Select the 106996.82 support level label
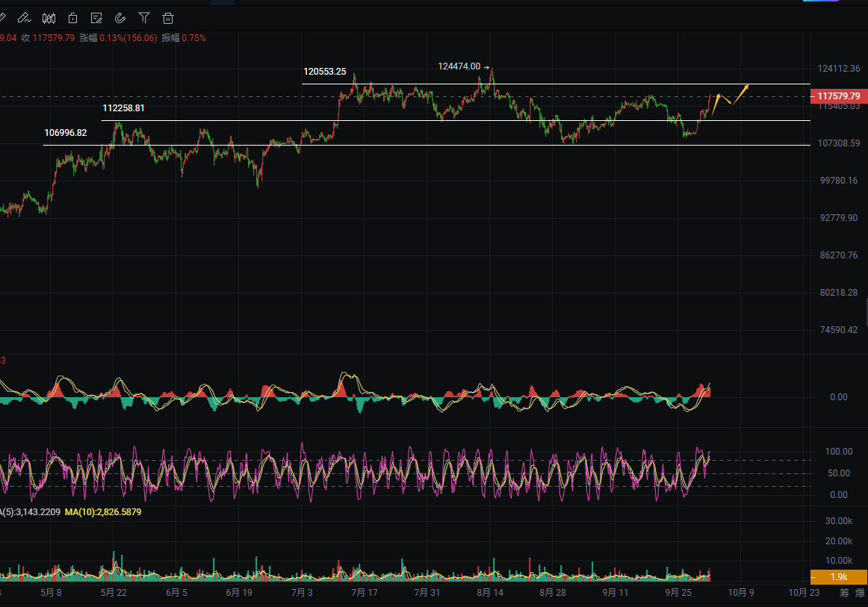The width and height of the screenshot is (868, 607). [x=65, y=133]
